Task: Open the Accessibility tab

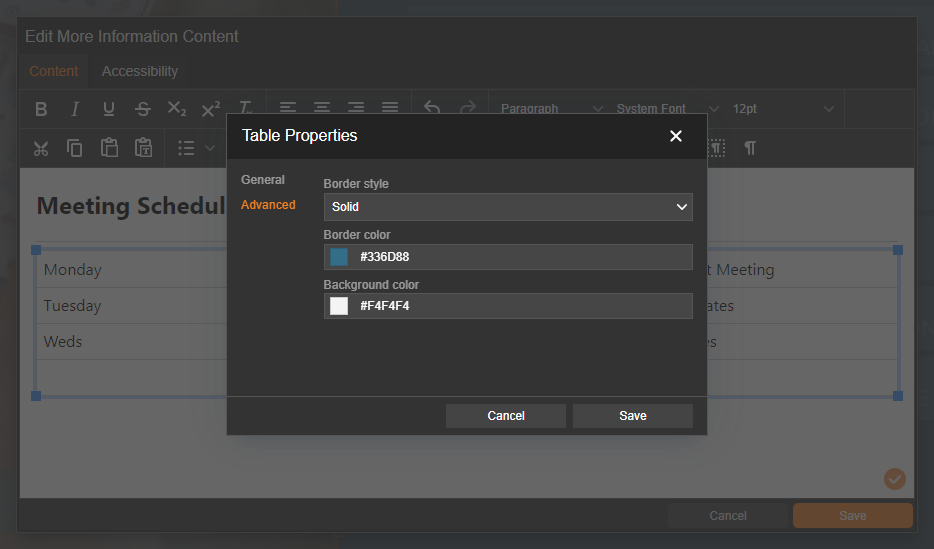Action: (140, 71)
